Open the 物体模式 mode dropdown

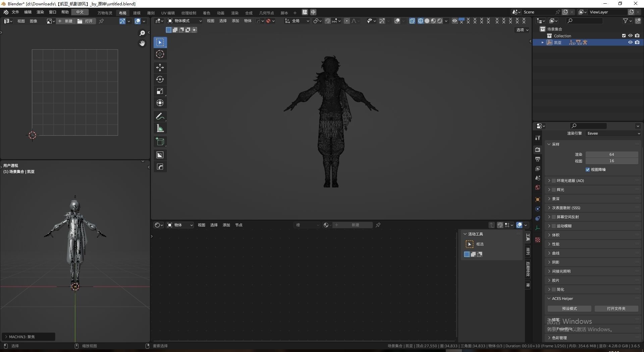(x=185, y=21)
